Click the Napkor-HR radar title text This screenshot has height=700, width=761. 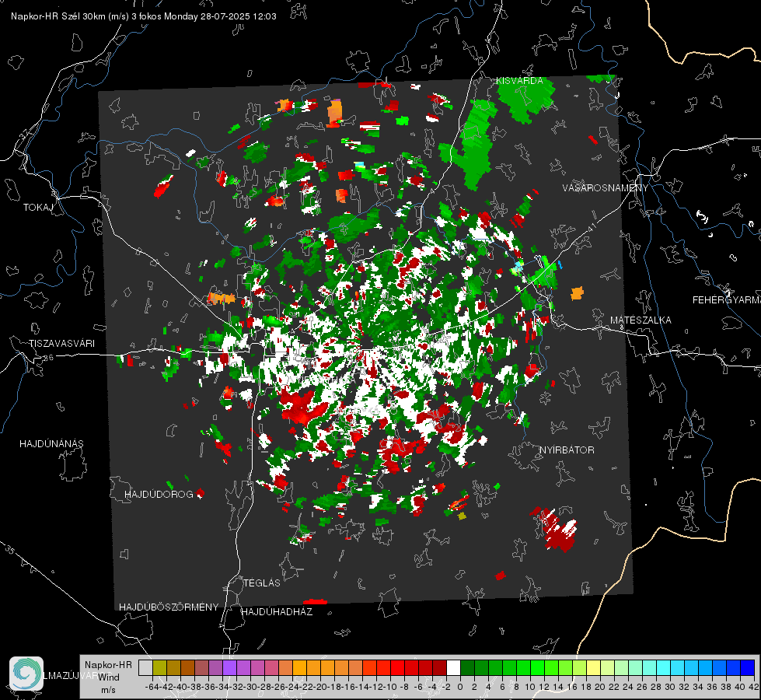(144, 16)
